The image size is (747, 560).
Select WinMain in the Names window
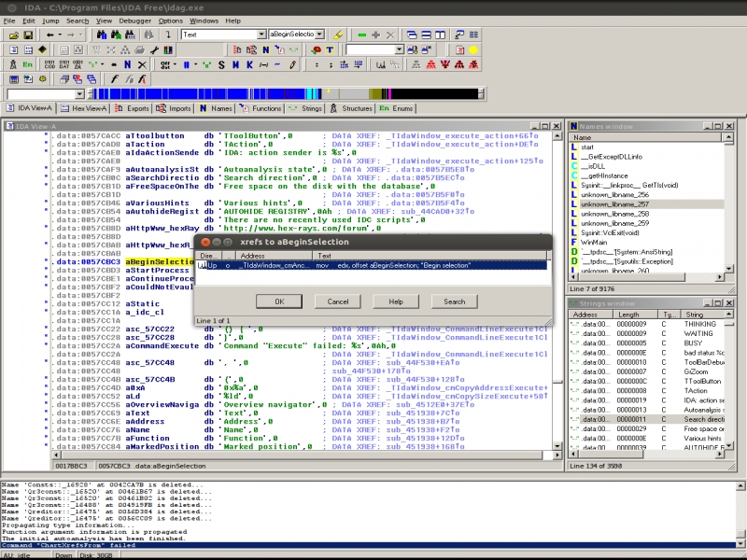594,242
